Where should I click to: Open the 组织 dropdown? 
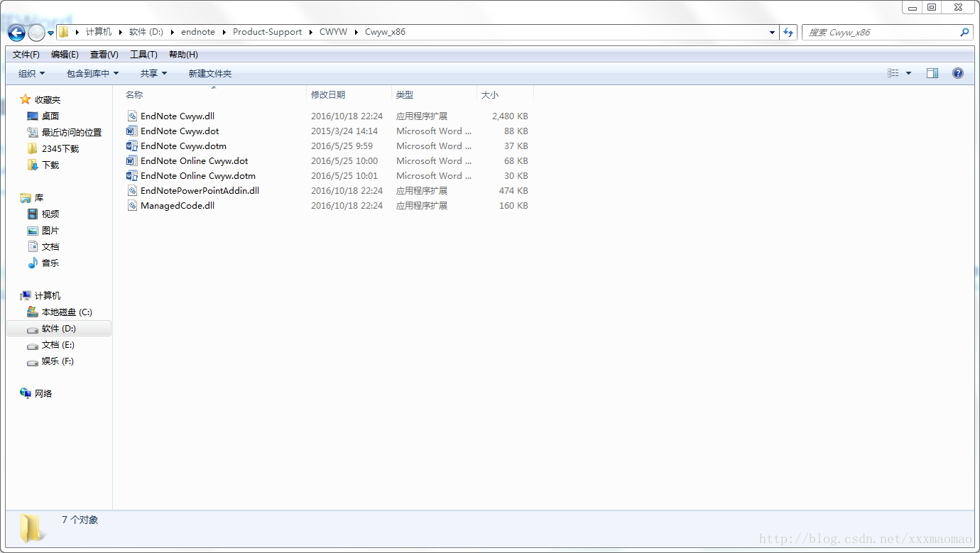32,73
